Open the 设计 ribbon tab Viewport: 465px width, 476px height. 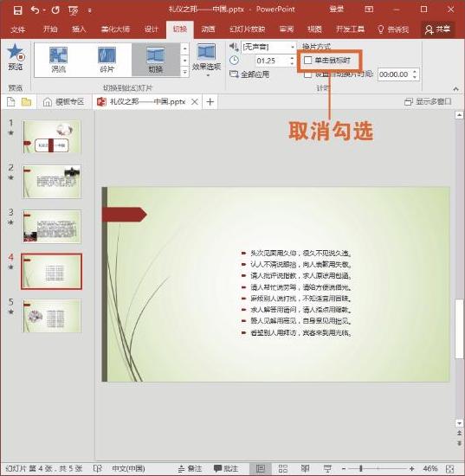click(151, 29)
